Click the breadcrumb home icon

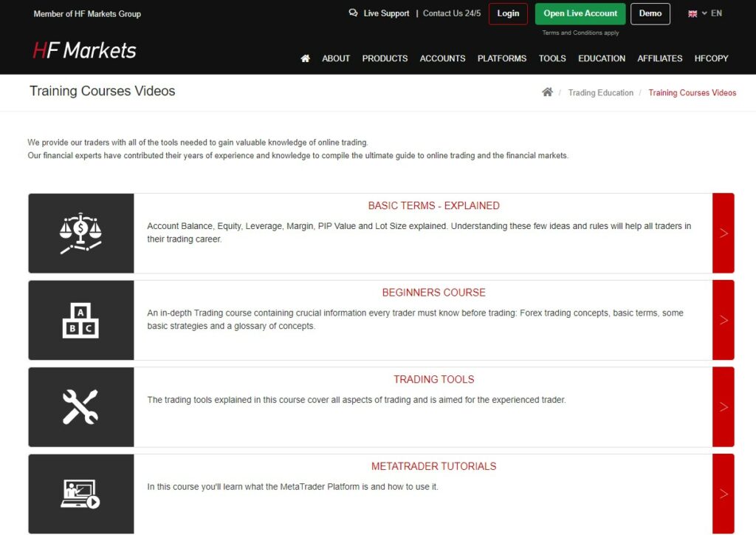click(x=547, y=92)
